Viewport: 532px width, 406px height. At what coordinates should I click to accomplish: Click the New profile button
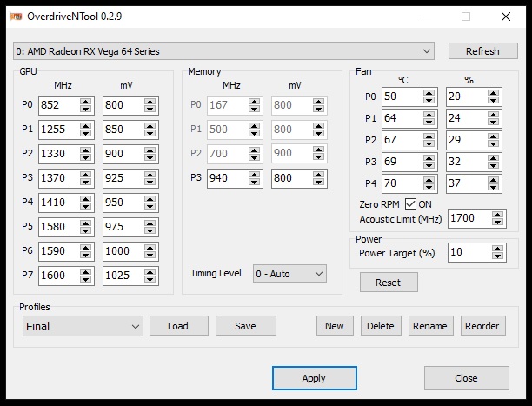(335, 326)
